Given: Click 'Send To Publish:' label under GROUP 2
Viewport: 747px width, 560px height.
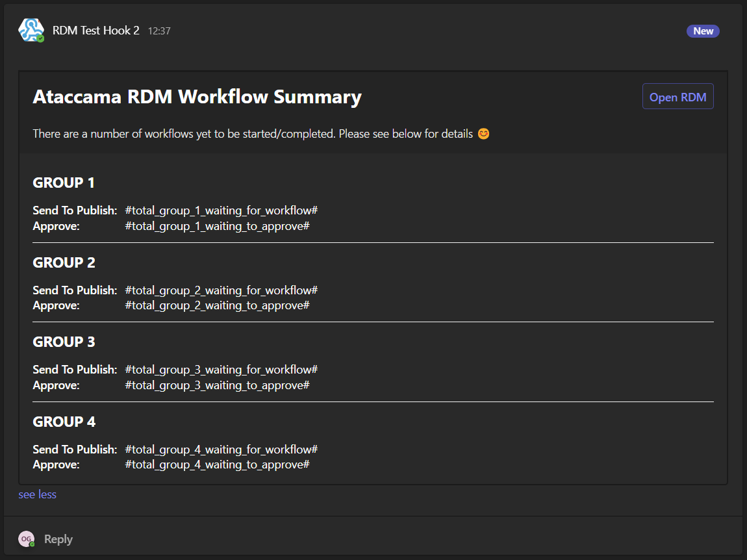Looking at the screenshot, I should 75,290.
